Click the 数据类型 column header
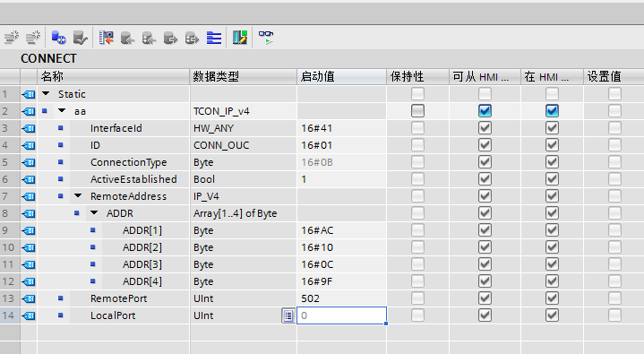The image size is (644, 354). click(243, 76)
